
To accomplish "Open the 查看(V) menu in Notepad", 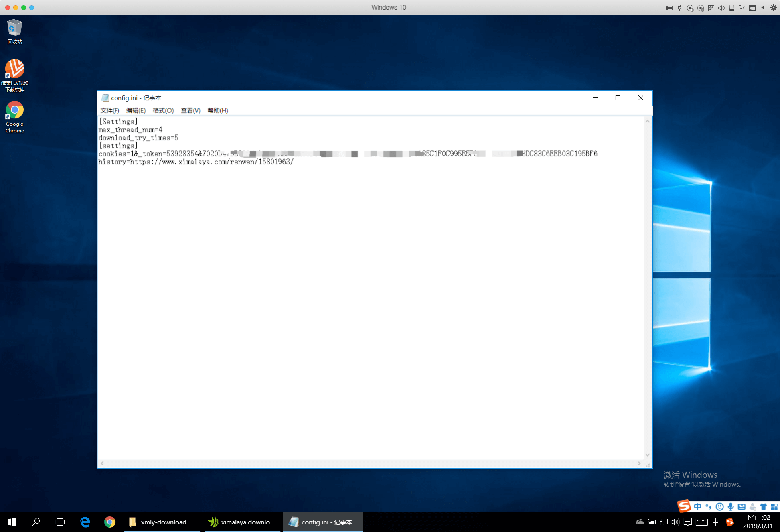I will click(x=190, y=110).
